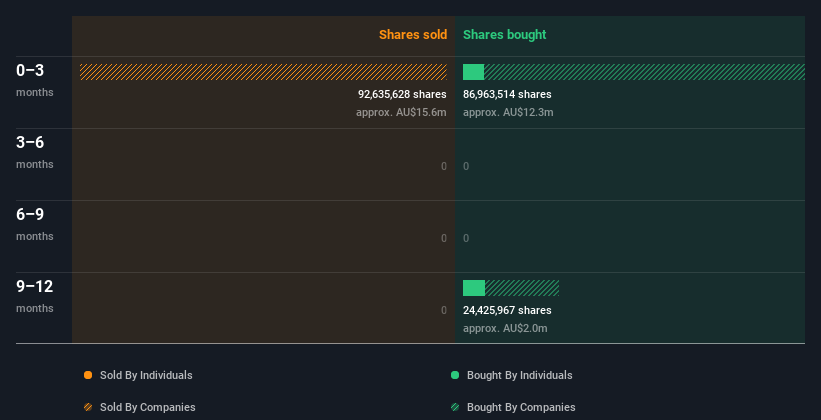This screenshot has height=420, width=821.
Task: Click the sold '0' value in 6–9 months row
Action: click(x=444, y=238)
